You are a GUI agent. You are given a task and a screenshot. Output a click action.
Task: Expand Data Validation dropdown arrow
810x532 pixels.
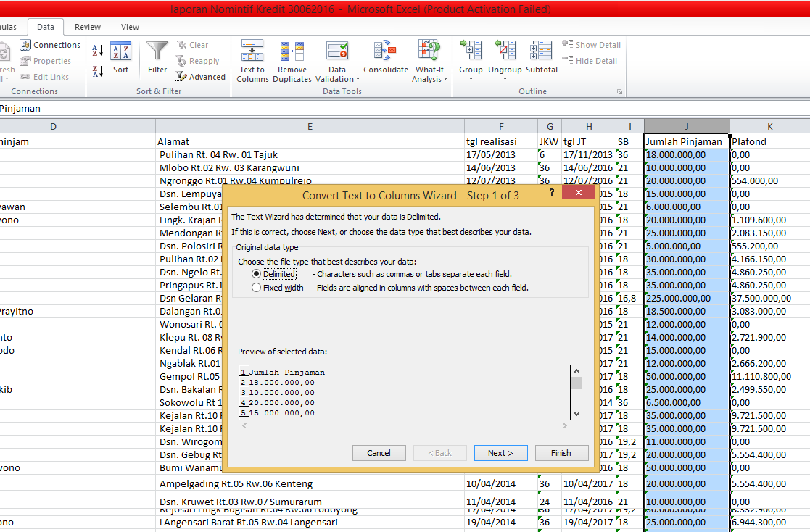click(358, 80)
